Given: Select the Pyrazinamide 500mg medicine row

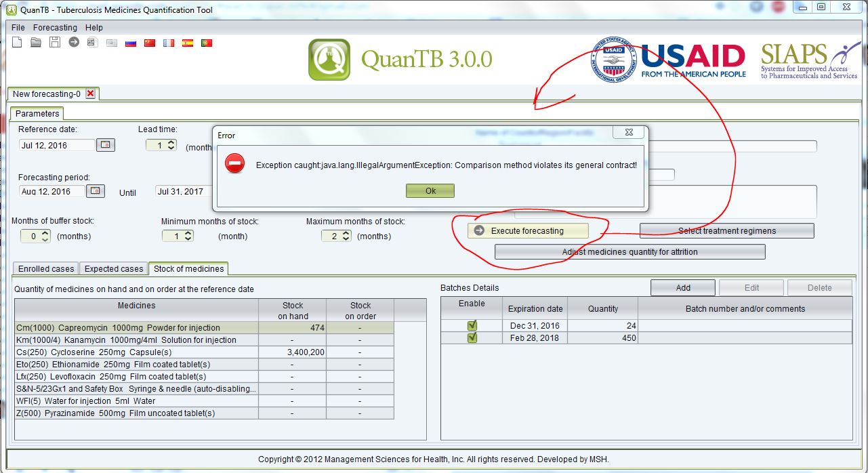Looking at the screenshot, I should click(x=204, y=413).
